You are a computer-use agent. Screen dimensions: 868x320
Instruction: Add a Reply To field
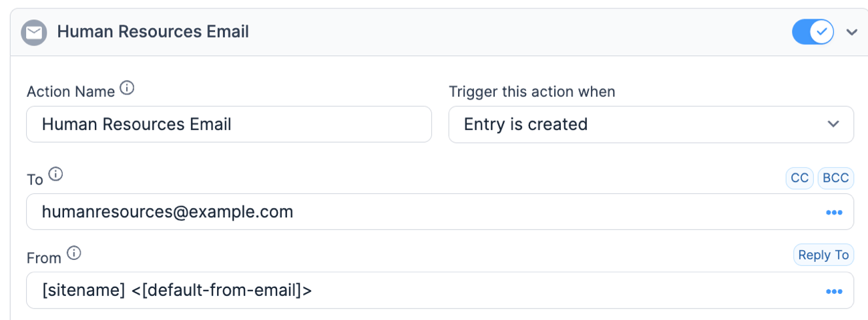[823, 255]
